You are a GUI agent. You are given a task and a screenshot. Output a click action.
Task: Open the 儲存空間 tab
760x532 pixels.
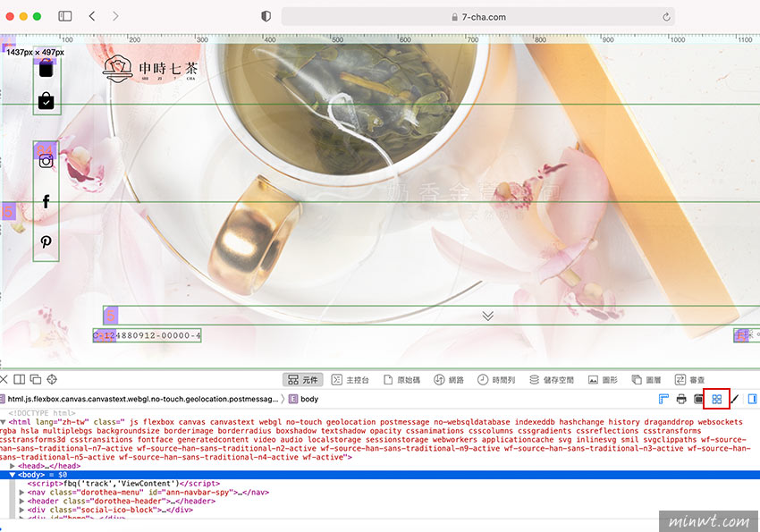click(x=551, y=380)
